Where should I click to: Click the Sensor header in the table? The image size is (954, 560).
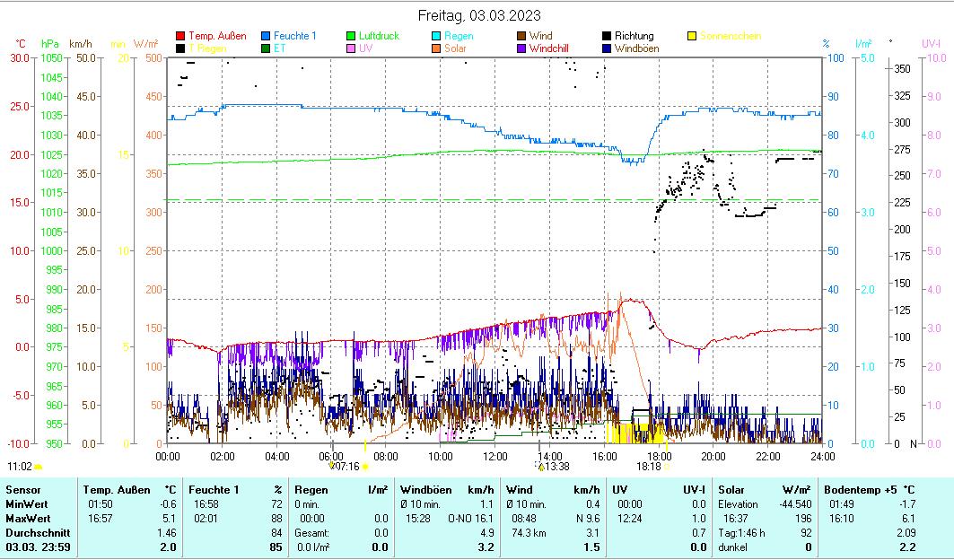(x=23, y=489)
